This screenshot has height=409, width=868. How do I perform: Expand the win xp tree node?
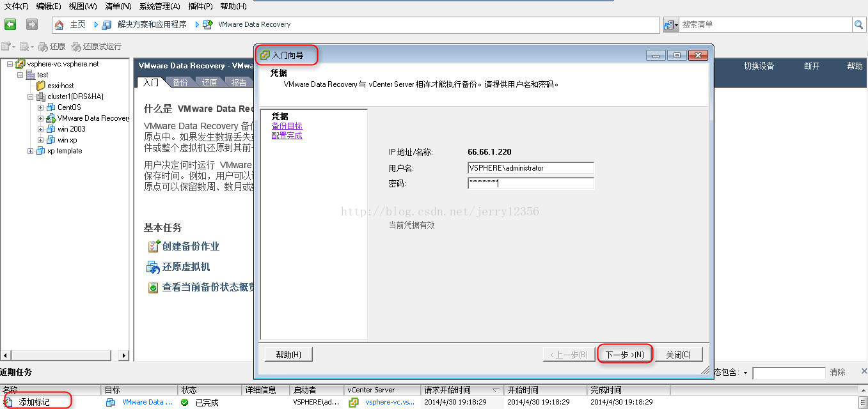click(40, 140)
